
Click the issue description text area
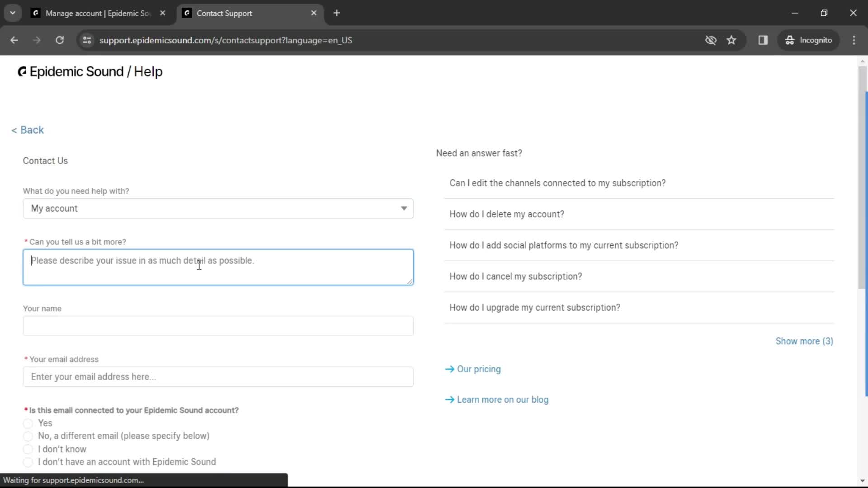click(218, 267)
